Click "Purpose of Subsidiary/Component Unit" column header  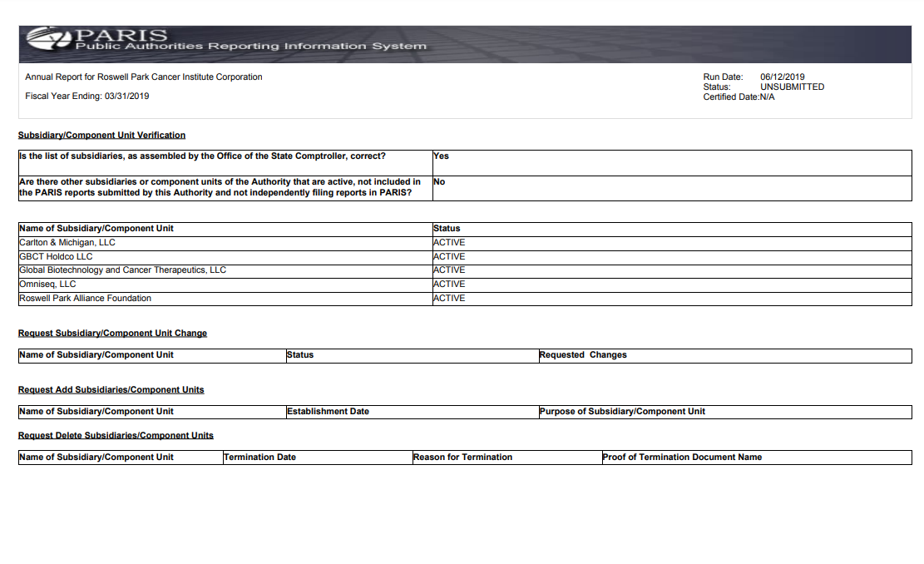coord(622,412)
